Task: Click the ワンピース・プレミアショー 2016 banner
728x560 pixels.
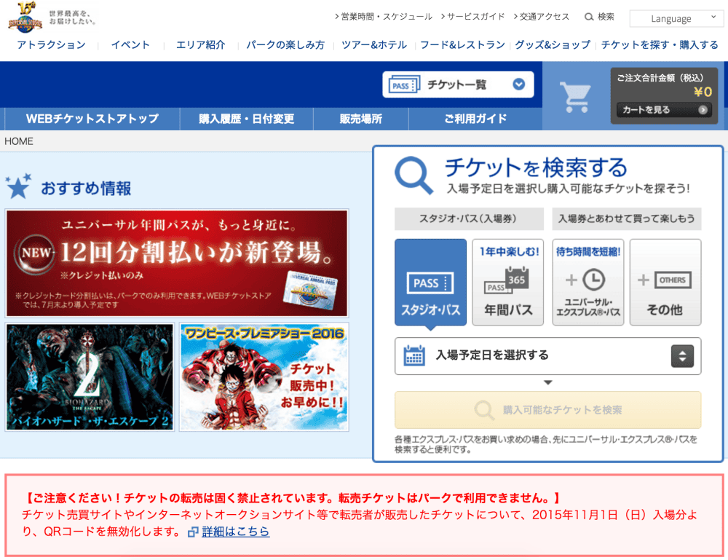Action: [x=264, y=376]
